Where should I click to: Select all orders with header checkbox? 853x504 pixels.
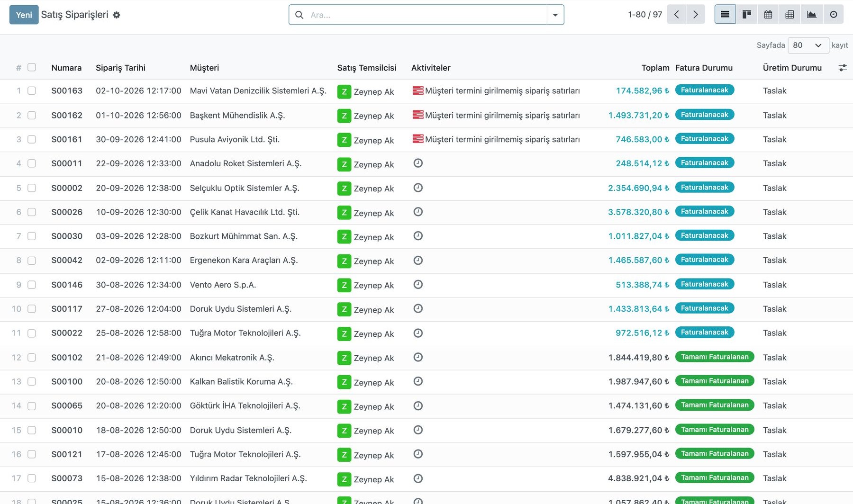pos(32,67)
